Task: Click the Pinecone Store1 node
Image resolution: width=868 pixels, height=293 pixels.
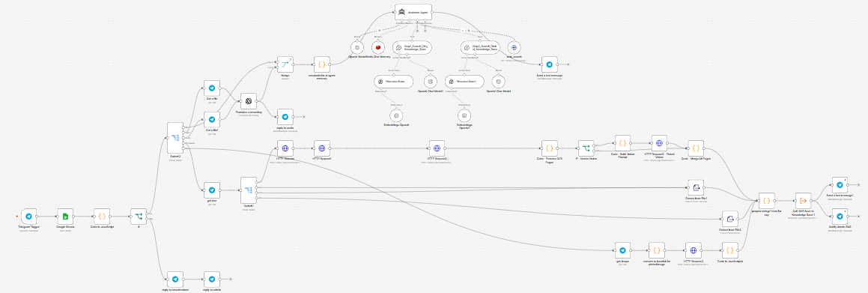Action: point(464,82)
